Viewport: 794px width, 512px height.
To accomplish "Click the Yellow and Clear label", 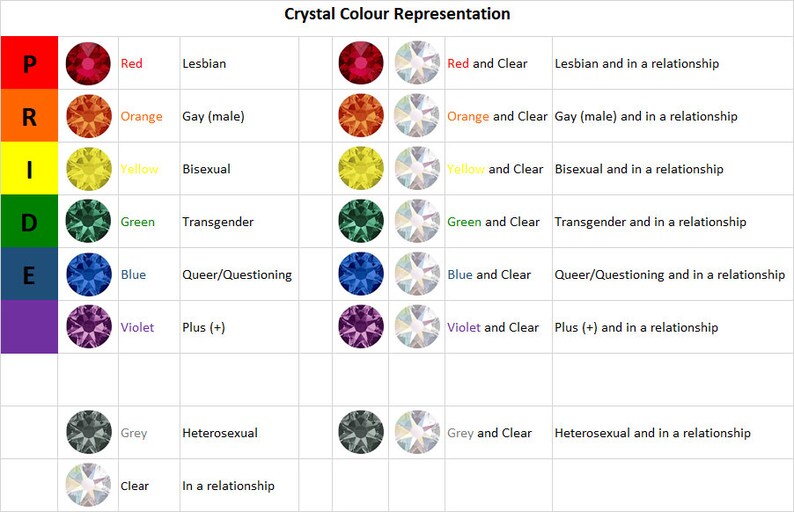I will tap(495, 169).
